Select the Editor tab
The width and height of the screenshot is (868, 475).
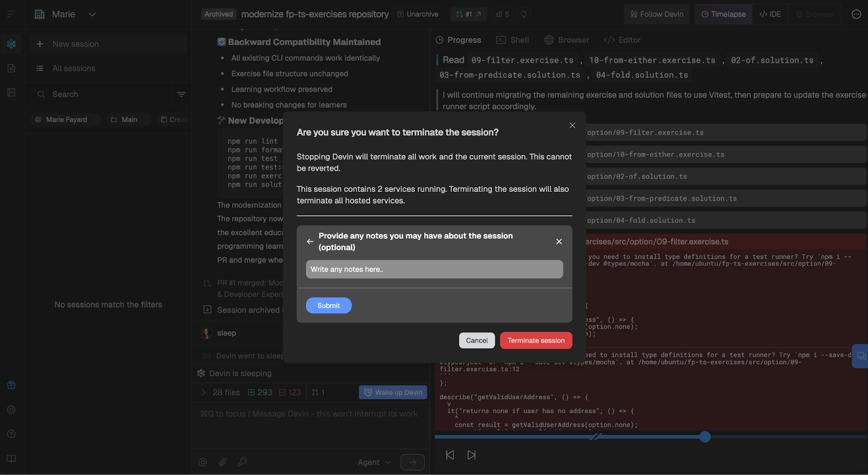tap(622, 40)
